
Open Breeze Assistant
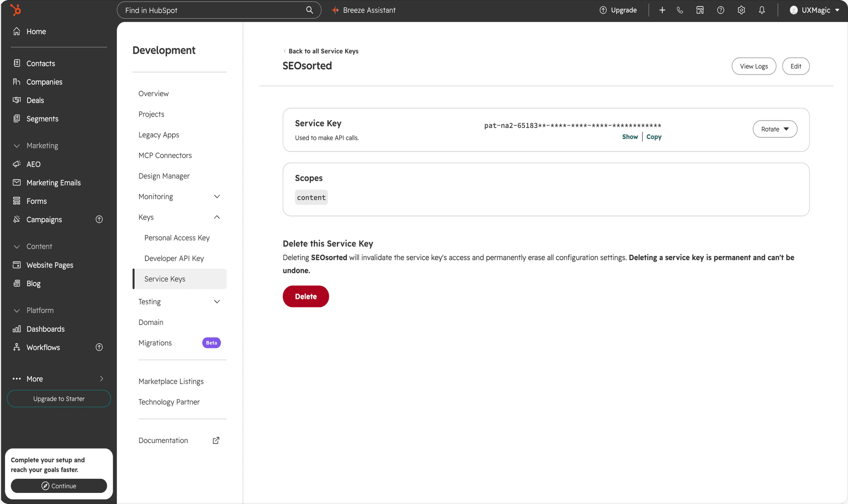[x=363, y=10]
